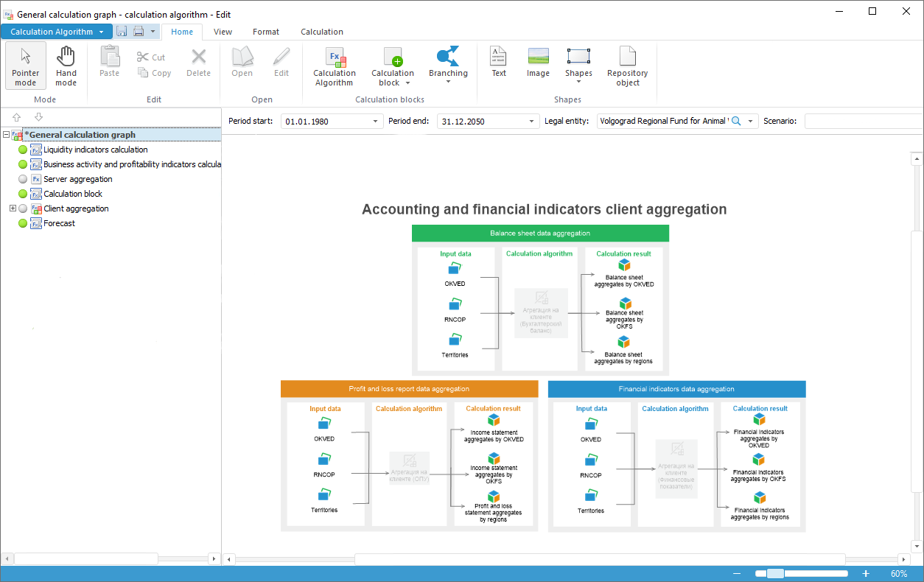Toggle status circle of Liquidity indicators calculation
924x582 pixels.
(23, 150)
